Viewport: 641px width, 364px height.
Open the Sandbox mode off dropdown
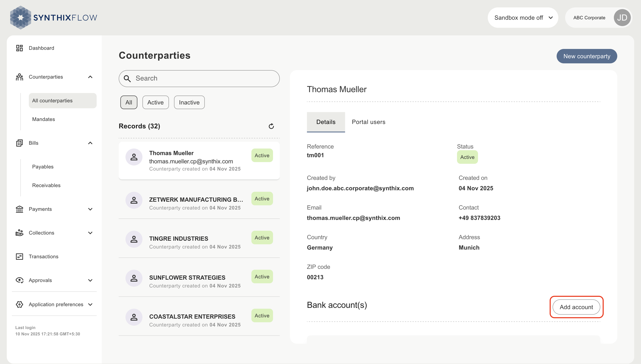[x=523, y=18]
